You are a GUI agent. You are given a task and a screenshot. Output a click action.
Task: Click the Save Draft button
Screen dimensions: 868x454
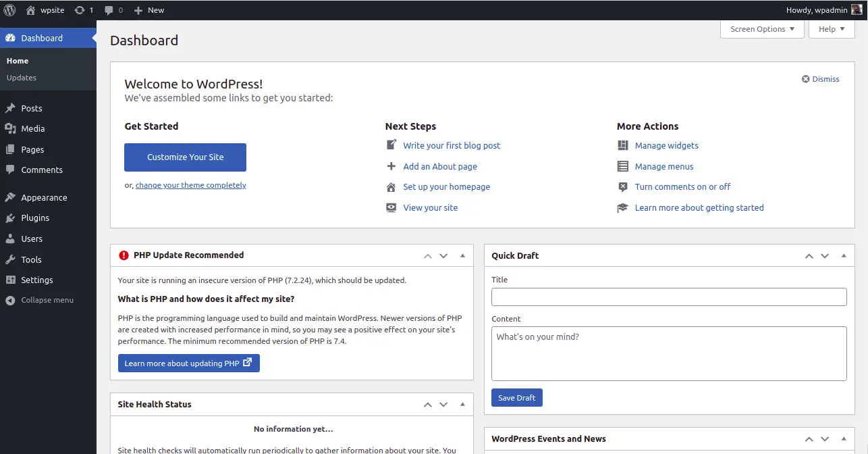pyautogui.click(x=517, y=398)
